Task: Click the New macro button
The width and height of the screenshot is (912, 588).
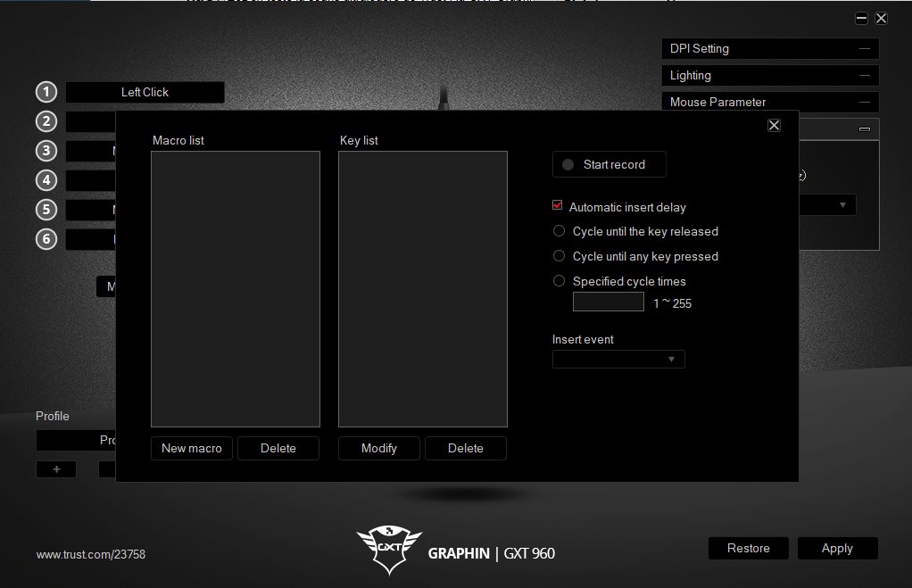Action: (x=191, y=448)
